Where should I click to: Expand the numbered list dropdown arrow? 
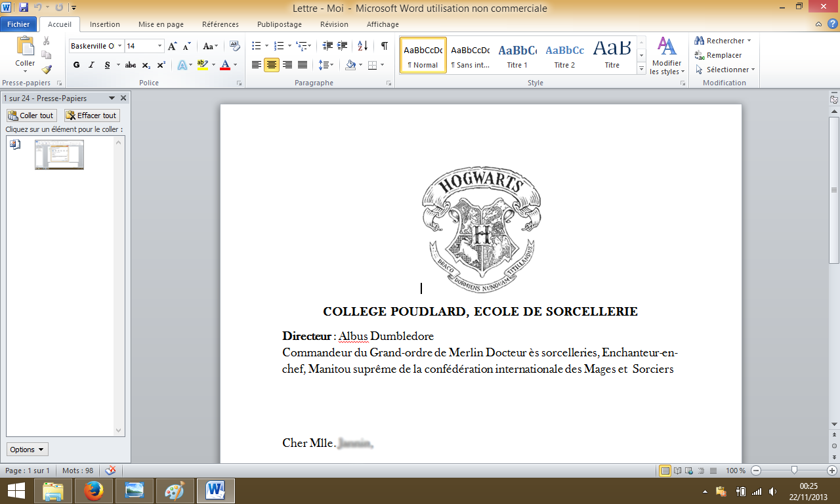click(x=289, y=46)
